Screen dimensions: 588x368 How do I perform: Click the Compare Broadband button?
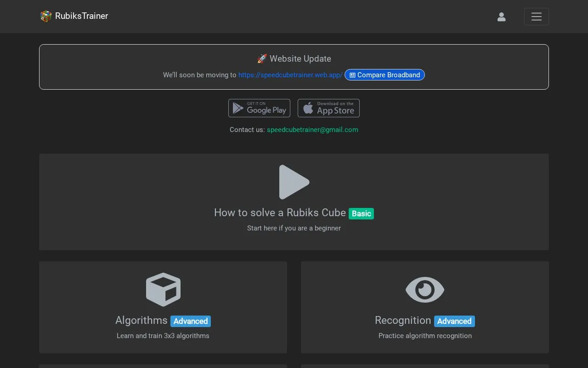pyautogui.click(x=384, y=75)
